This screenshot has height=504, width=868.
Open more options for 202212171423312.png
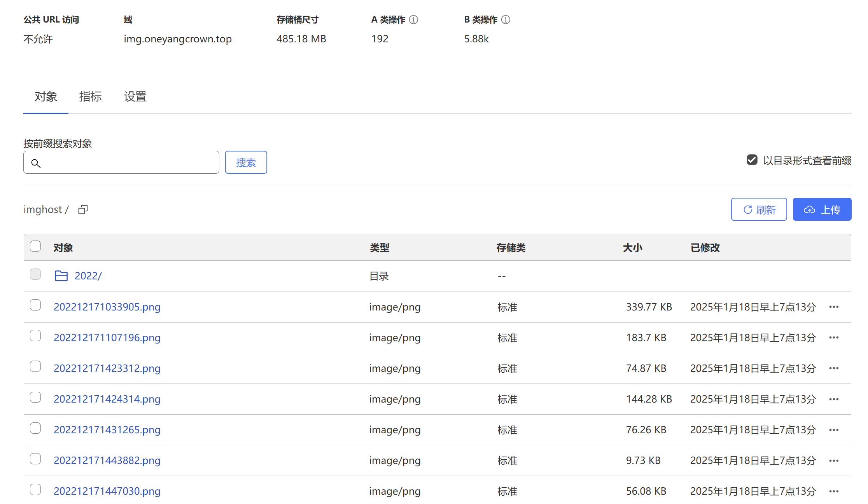pyautogui.click(x=834, y=368)
